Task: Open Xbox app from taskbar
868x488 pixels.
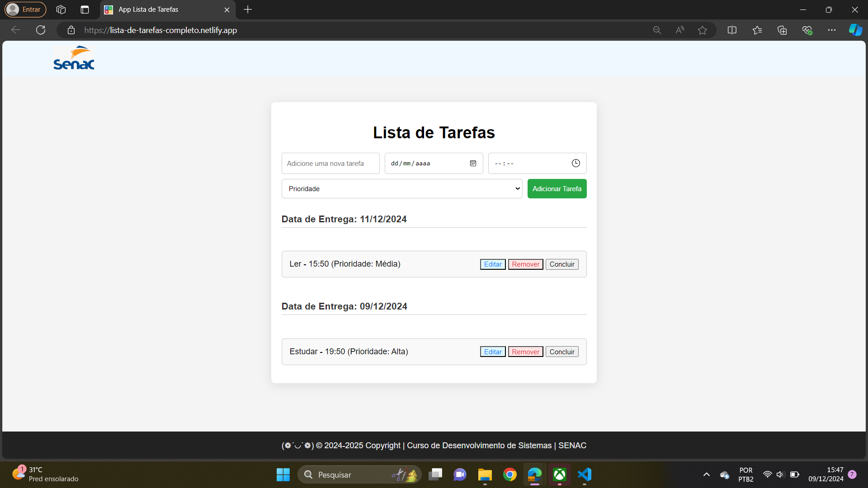Action: tap(560, 474)
